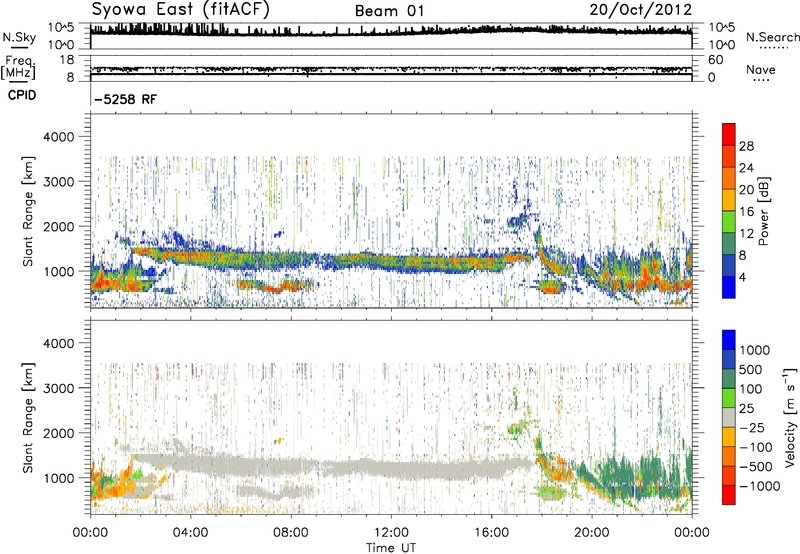Viewport: 800px width, 554px height.
Task: Click the gray velocity band near 12:00 UT
Action: [x=391, y=468]
